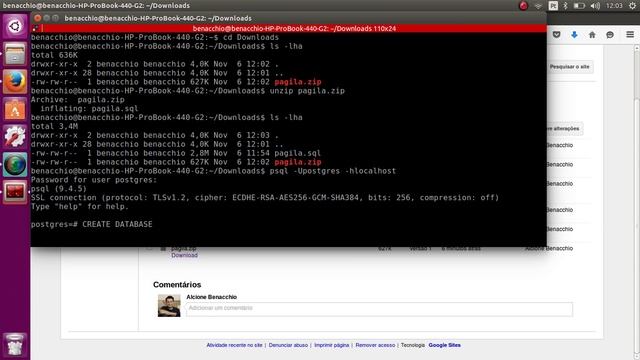Screen dimensions: 640x360
Task: Launch Firefox from the dock
Action: [x=15, y=82]
